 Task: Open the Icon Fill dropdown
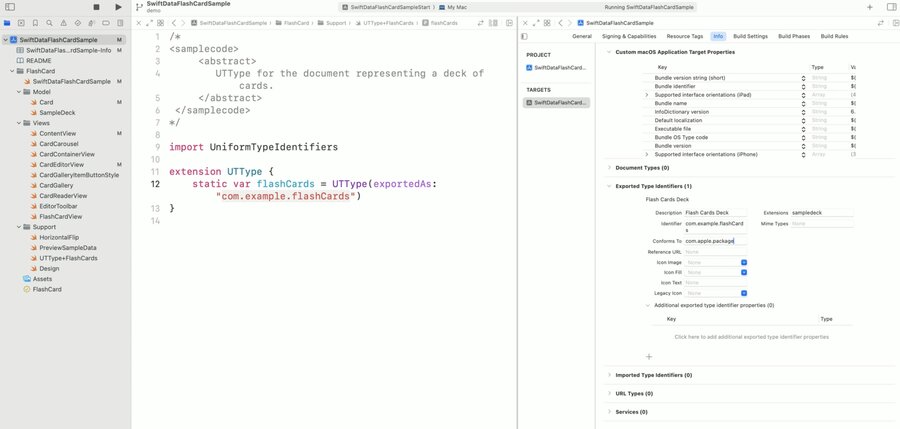[x=744, y=272]
